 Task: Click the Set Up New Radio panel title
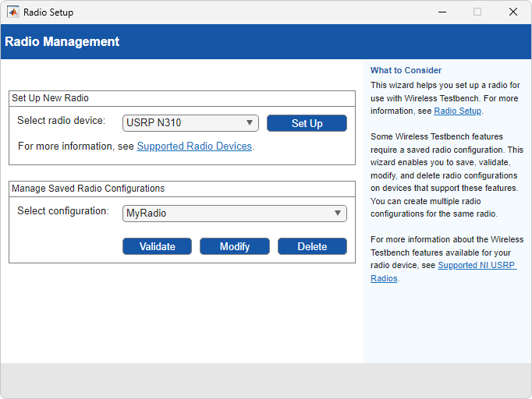point(50,98)
